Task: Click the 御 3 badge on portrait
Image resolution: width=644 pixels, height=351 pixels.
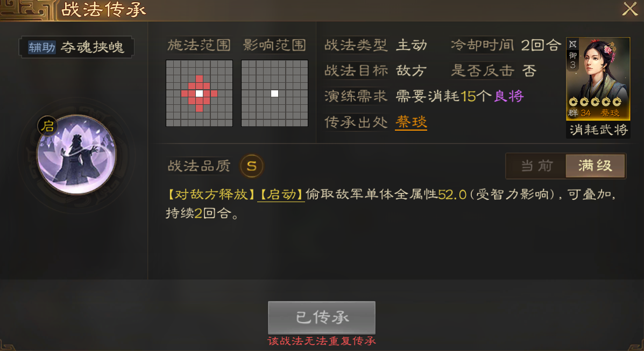Action: (572, 60)
